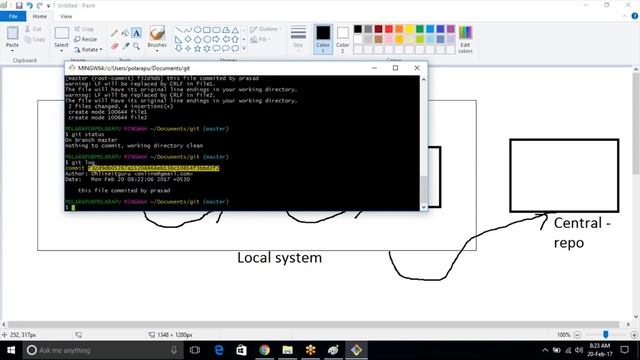Image resolution: width=640 pixels, height=360 pixels.
Task: Click the Copy button in Clipboard group
Action: (34, 39)
